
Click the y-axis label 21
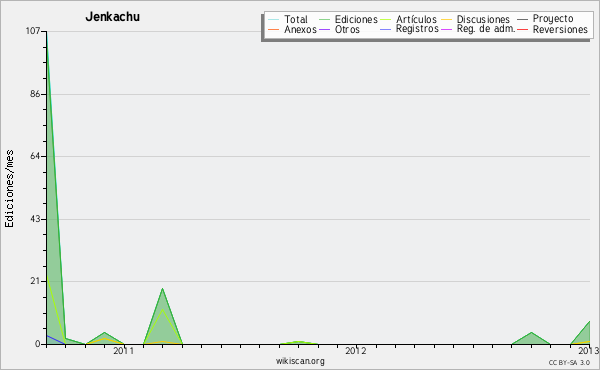(36, 281)
